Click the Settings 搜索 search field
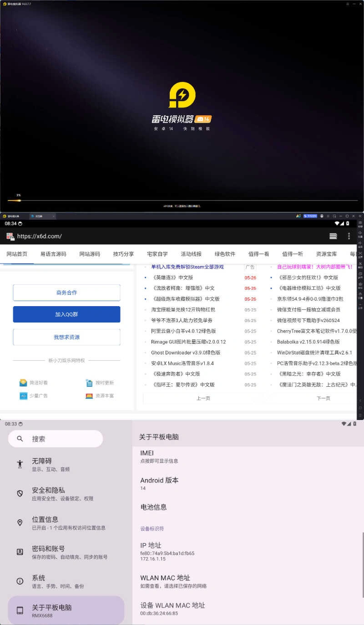364x625 pixels. [x=56, y=439]
